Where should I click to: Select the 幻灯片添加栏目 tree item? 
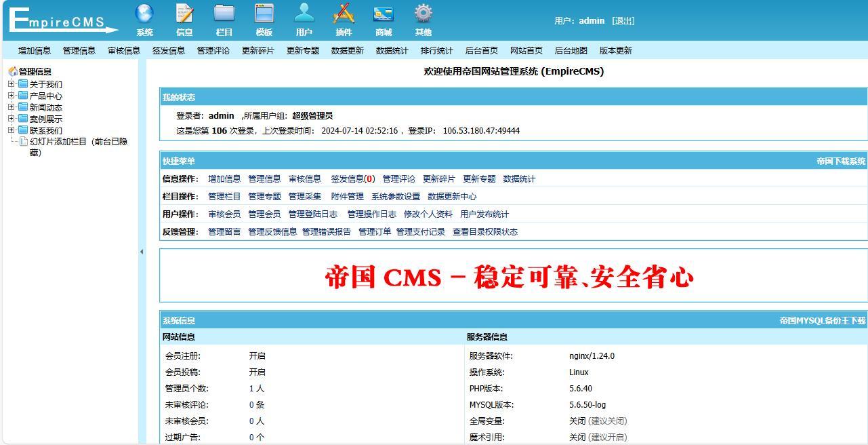pos(79,147)
